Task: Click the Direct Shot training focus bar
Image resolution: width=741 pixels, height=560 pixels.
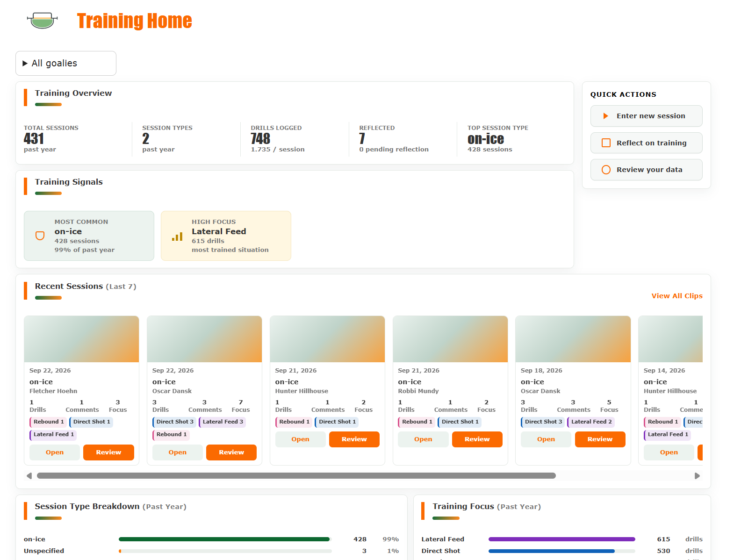Action: pyautogui.click(x=562, y=551)
